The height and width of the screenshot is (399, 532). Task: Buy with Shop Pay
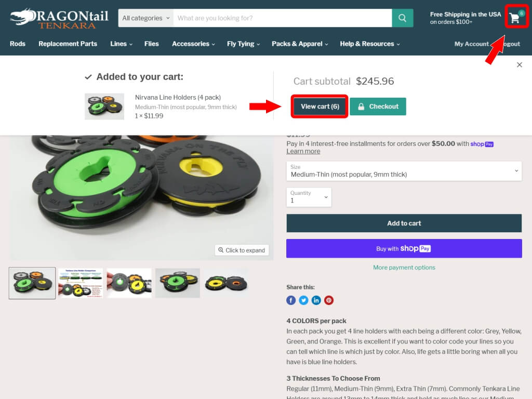[x=404, y=249]
